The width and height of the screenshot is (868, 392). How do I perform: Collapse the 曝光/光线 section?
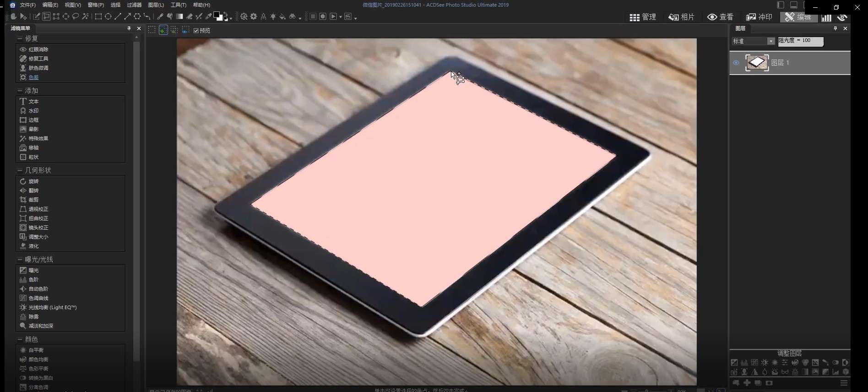pos(20,260)
